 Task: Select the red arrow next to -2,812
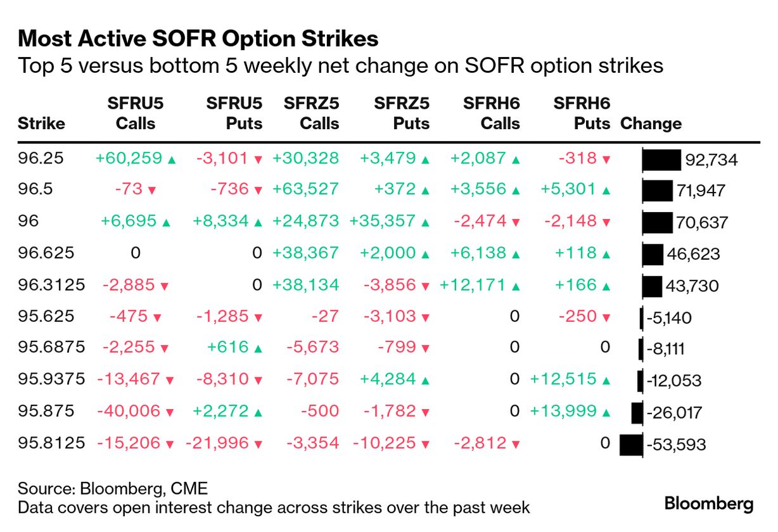(515, 445)
